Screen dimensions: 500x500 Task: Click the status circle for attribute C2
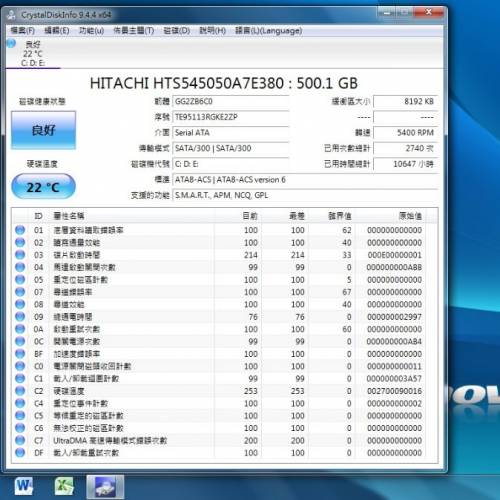(x=20, y=391)
